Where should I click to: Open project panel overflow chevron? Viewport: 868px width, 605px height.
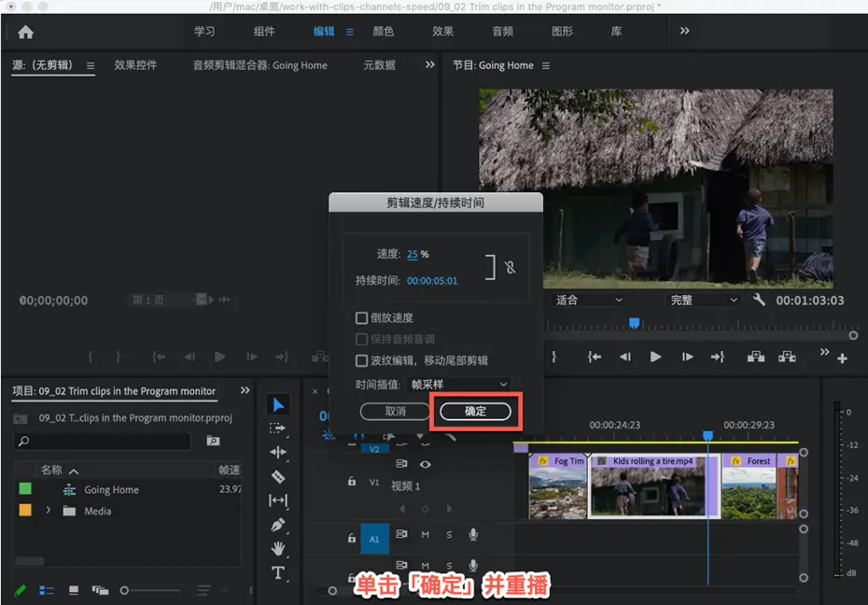pos(245,390)
